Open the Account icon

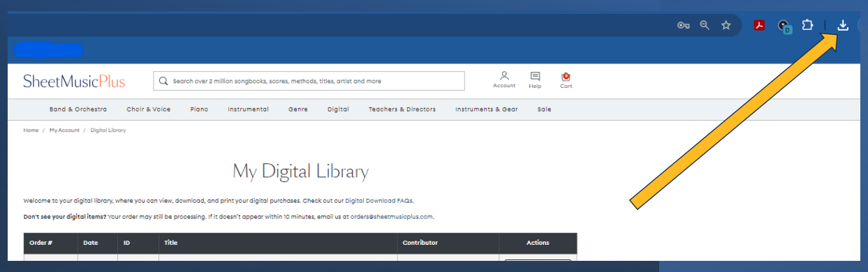click(x=504, y=80)
